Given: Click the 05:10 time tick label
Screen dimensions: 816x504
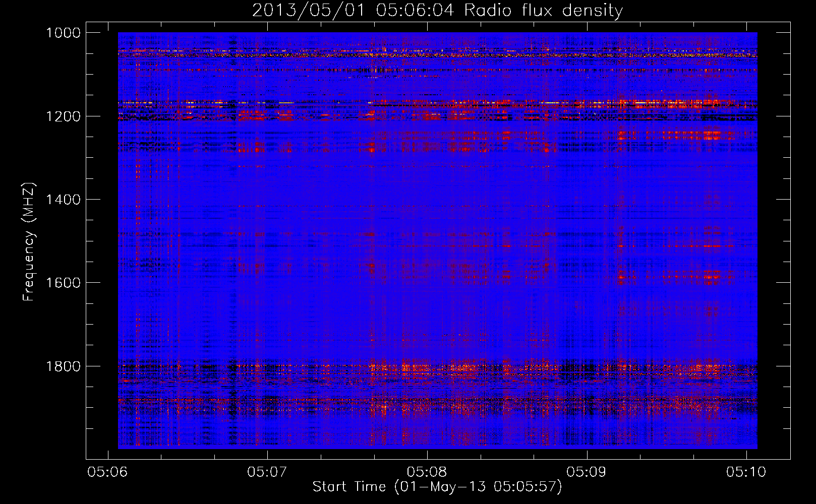Looking at the screenshot, I should point(746,472).
